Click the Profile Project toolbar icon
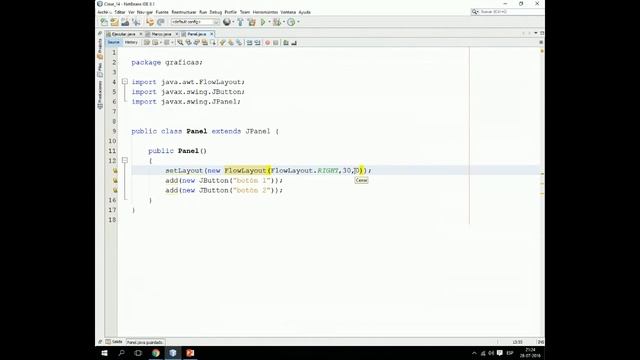This screenshot has width=640, height=360. point(291,22)
